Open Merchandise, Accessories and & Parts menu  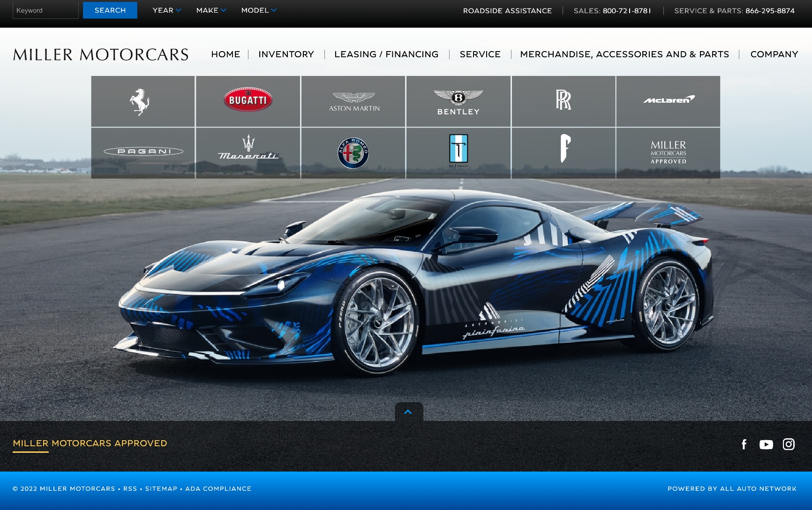[624, 54]
